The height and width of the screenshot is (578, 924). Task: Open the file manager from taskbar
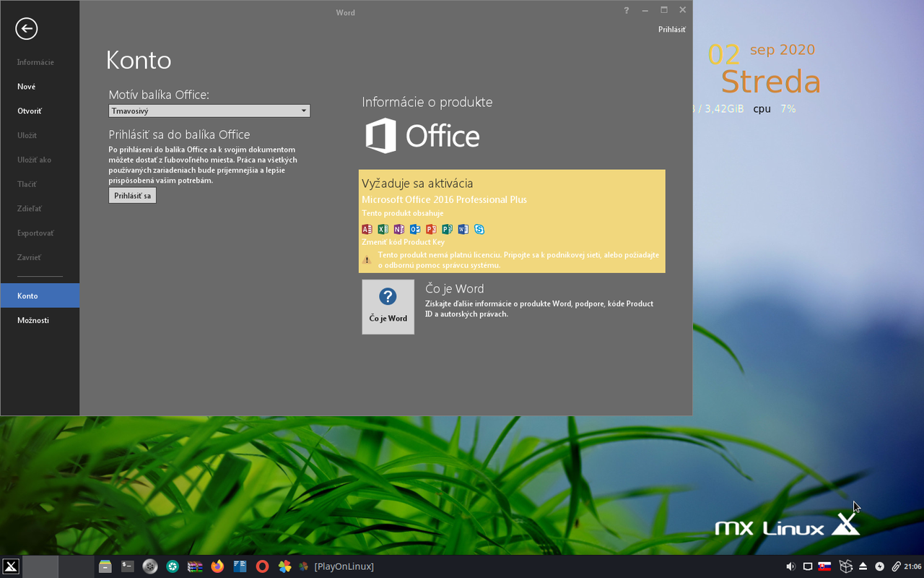pyautogui.click(x=105, y=566)
